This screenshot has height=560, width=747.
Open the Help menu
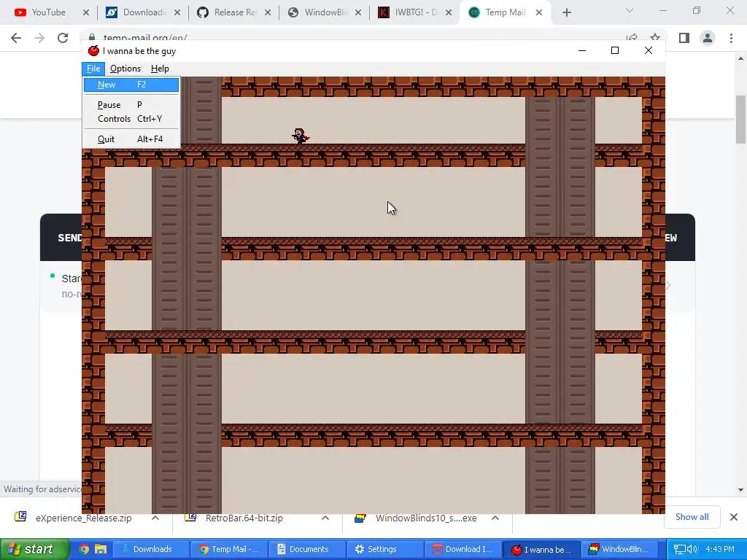pos(160,69)
